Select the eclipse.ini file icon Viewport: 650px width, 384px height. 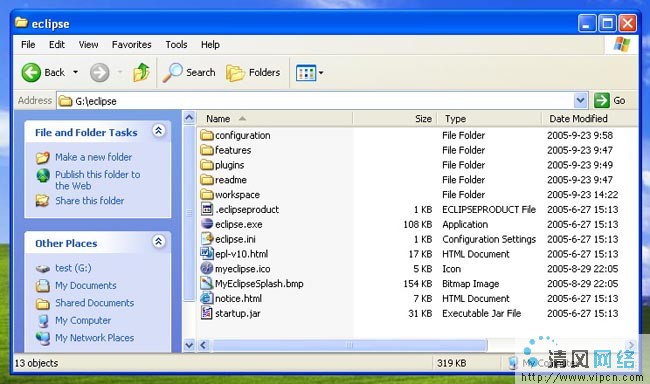(x=207, y=239)
